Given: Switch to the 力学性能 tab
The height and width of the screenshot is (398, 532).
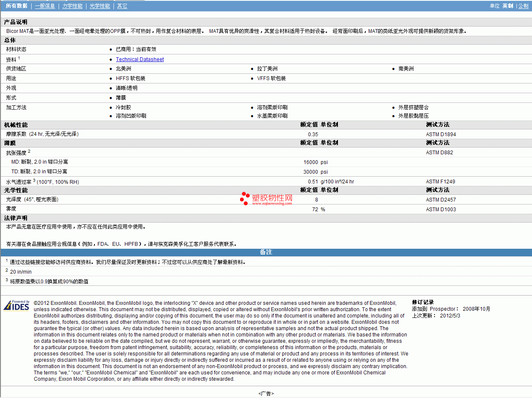Looking at the screenshot, I should 72,6.
